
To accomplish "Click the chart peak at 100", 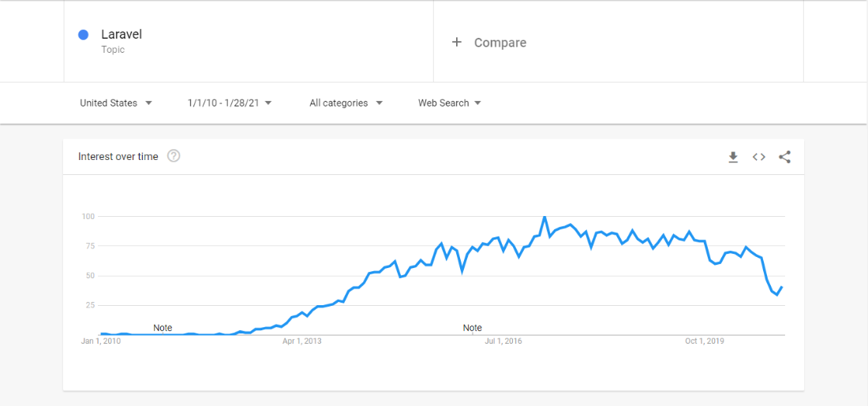I will point(544,217).
